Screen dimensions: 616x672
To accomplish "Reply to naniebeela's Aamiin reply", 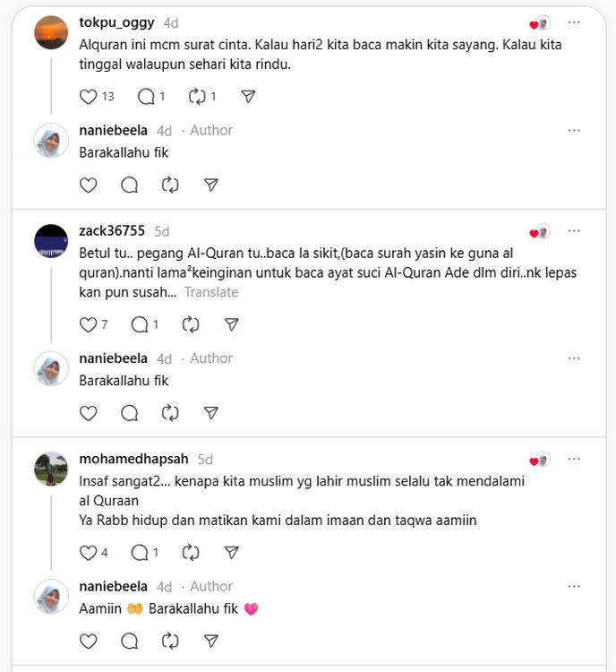I will pyautogui.click(x=129, y=642).
